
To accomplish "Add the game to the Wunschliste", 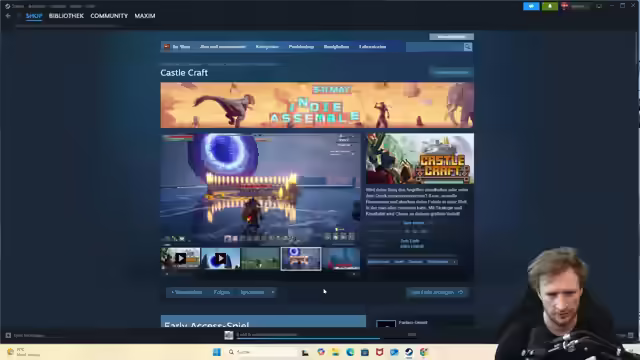I will tap(187, 292).
